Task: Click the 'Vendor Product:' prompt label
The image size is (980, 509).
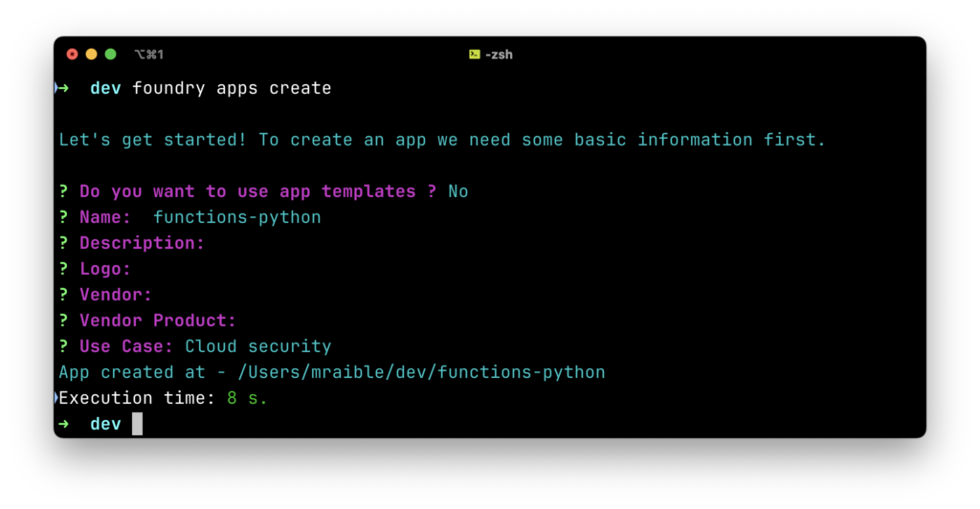Action: [x=158, y=321]
